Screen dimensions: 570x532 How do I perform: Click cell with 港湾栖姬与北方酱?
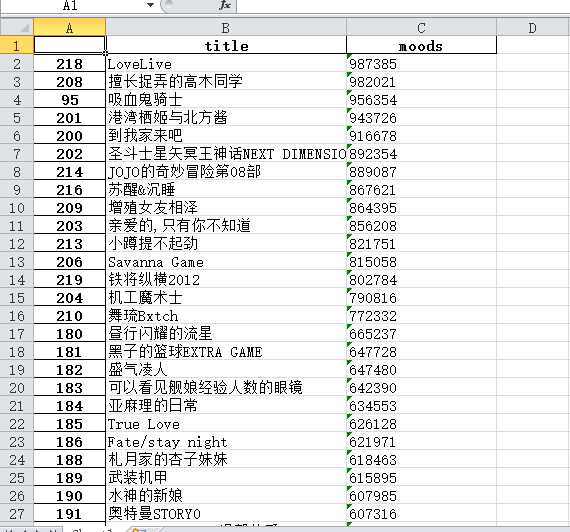pos(226,117)
